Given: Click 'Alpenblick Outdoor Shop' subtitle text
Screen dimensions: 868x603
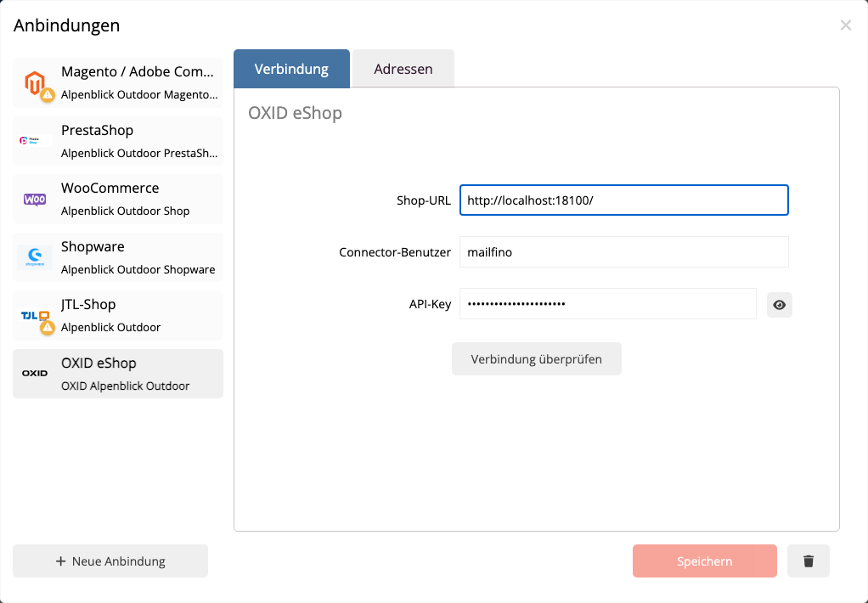Looking at the screenshot, I should click(x=125, y=211).
